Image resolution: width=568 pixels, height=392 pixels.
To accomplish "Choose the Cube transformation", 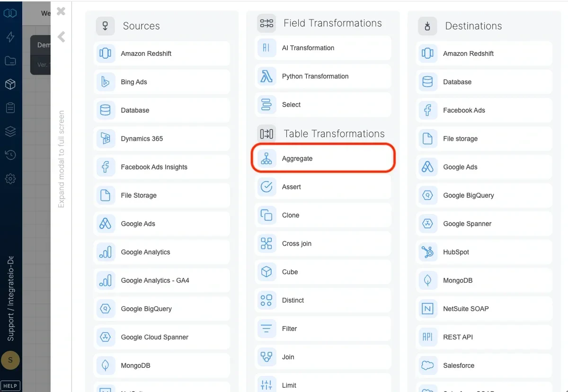I will click(323, 272).
